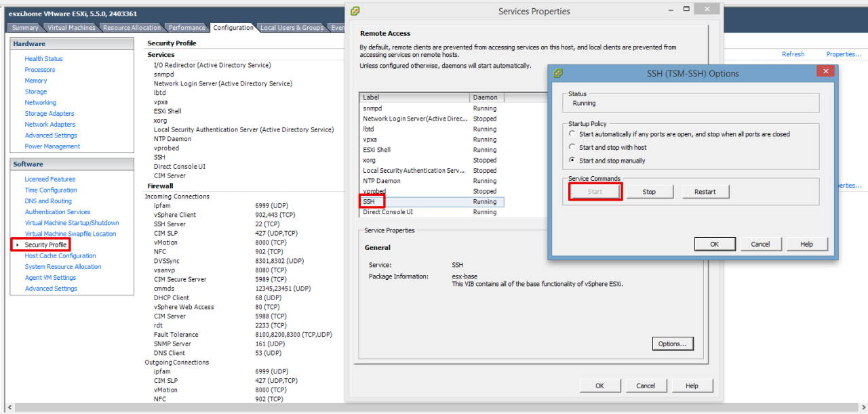Open Agent VM Settings link

click(50, 277)
